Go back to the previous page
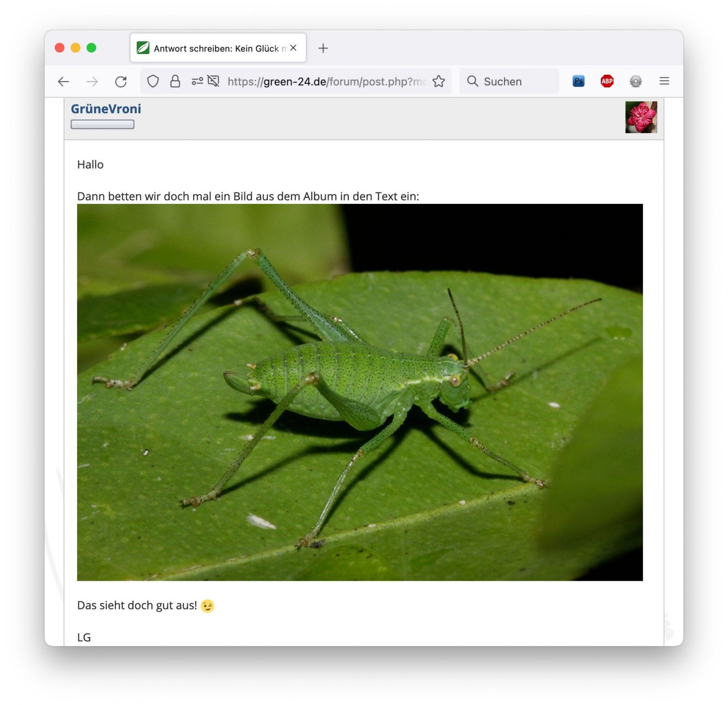728x705 pixels. tap(64, 82)
